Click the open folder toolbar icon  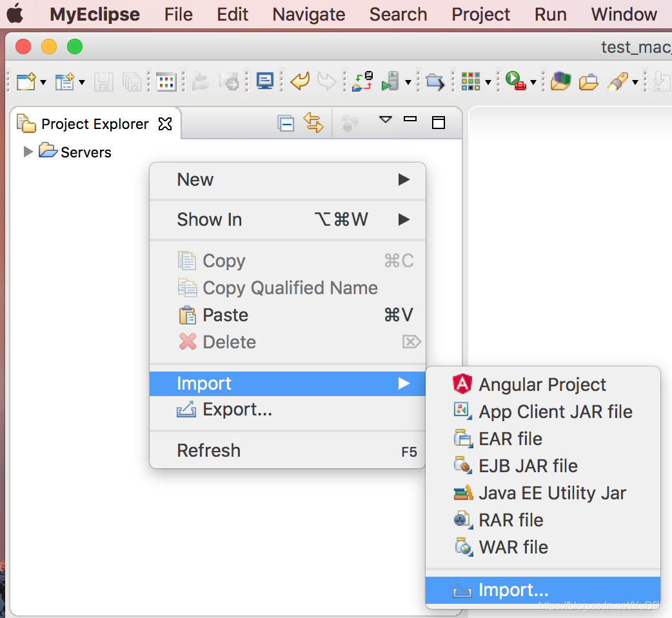589,81
